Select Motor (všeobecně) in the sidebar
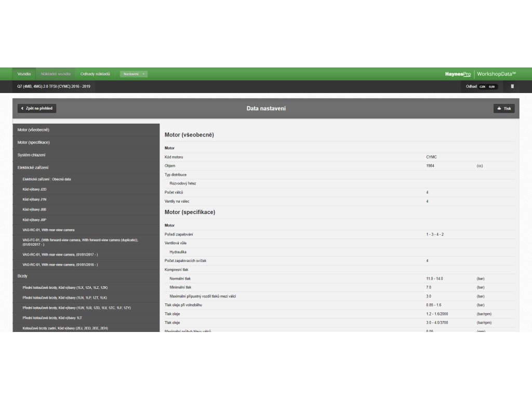 33,129
